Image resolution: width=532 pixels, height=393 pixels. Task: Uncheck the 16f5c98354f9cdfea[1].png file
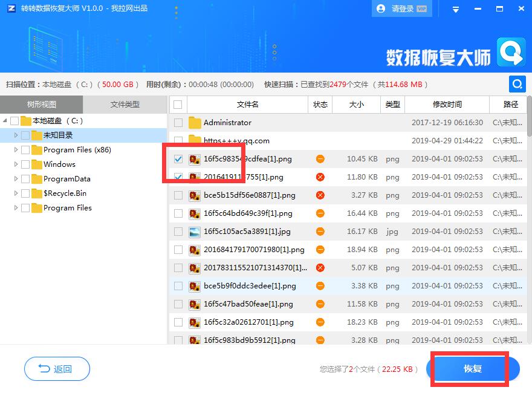click(178, 159)
